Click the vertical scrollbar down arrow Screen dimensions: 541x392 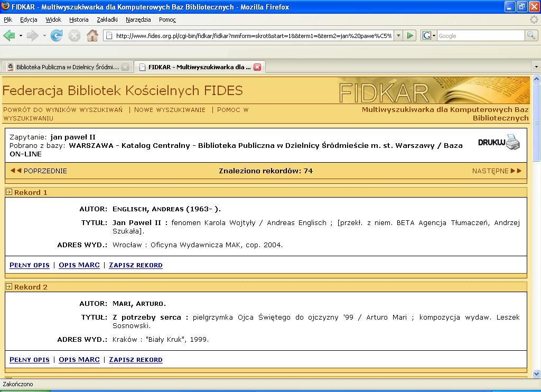coord(537,374)
